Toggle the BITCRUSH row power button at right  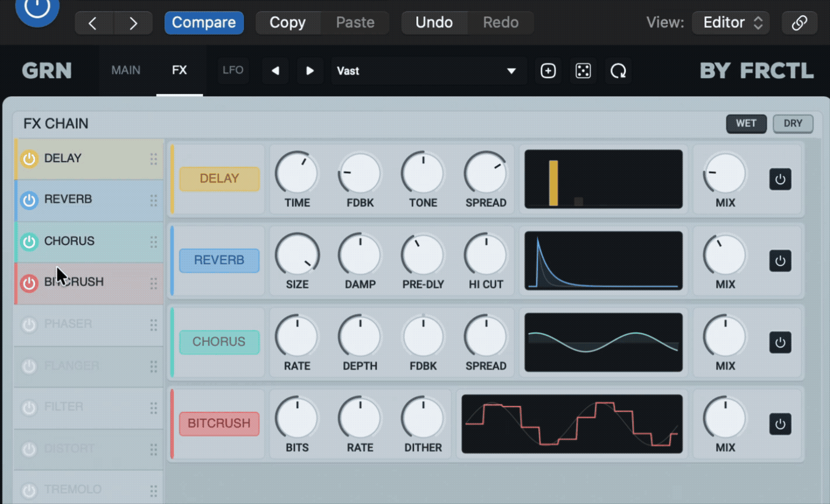780,424
